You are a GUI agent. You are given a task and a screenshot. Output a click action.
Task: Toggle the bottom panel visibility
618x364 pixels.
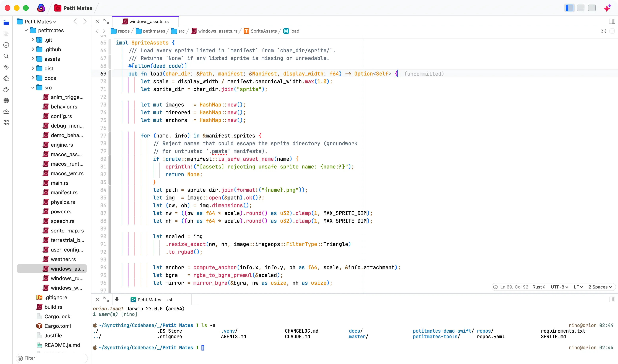(x=580, y=8)
